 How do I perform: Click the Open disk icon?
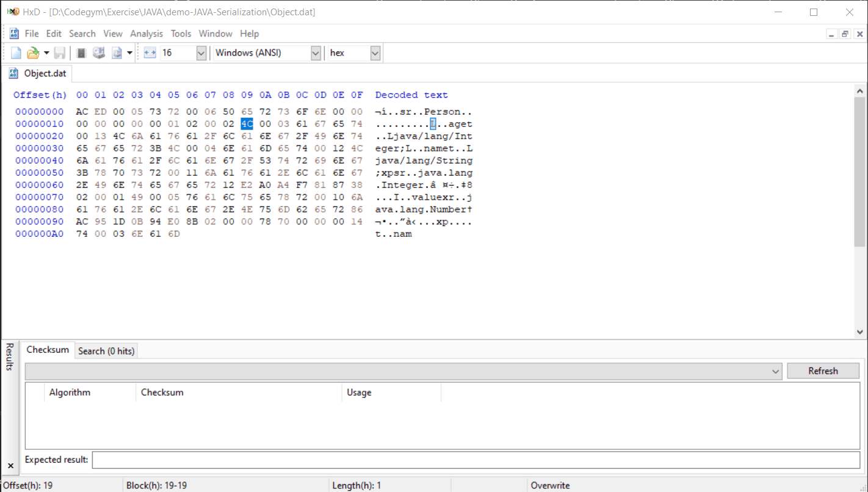(98, 53)
